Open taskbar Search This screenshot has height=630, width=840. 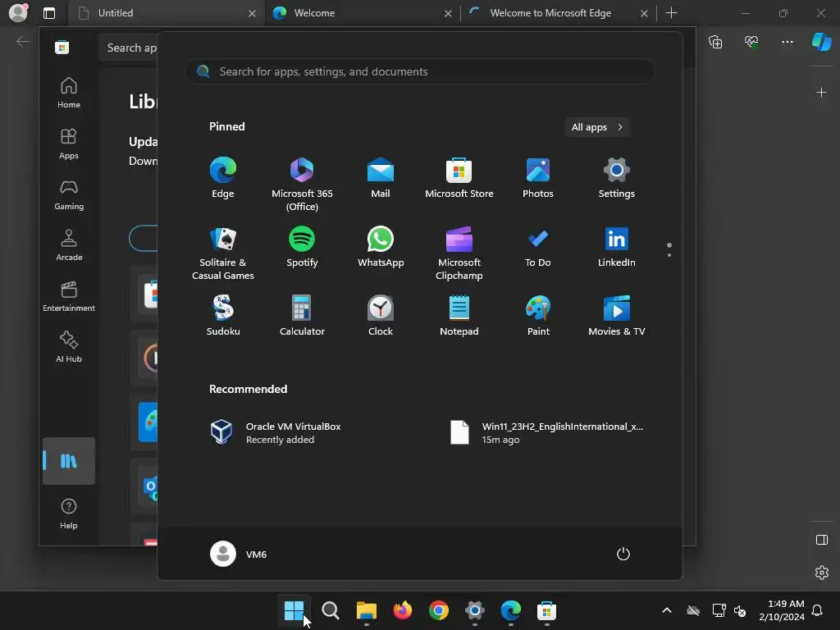(x=330, y=610)
